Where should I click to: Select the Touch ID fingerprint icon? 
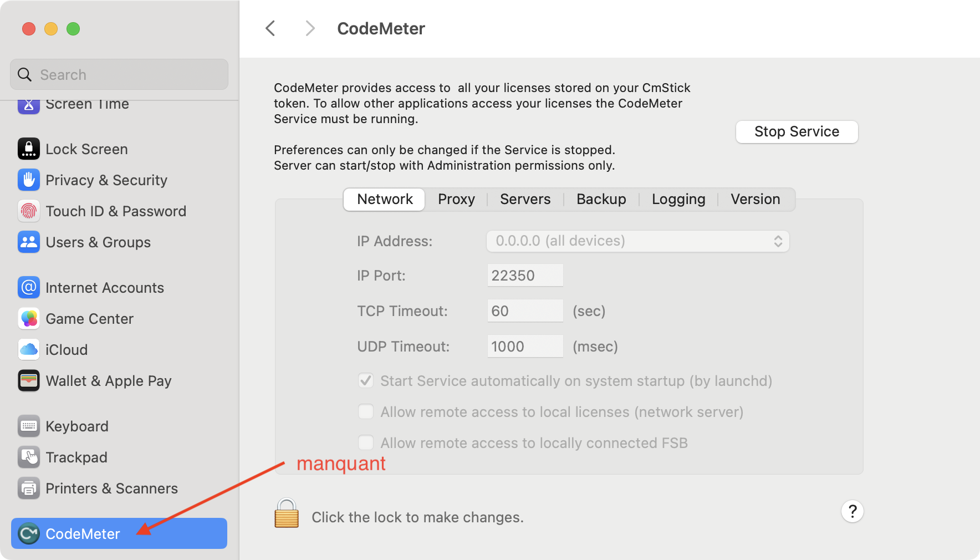[x=29, y=211]
